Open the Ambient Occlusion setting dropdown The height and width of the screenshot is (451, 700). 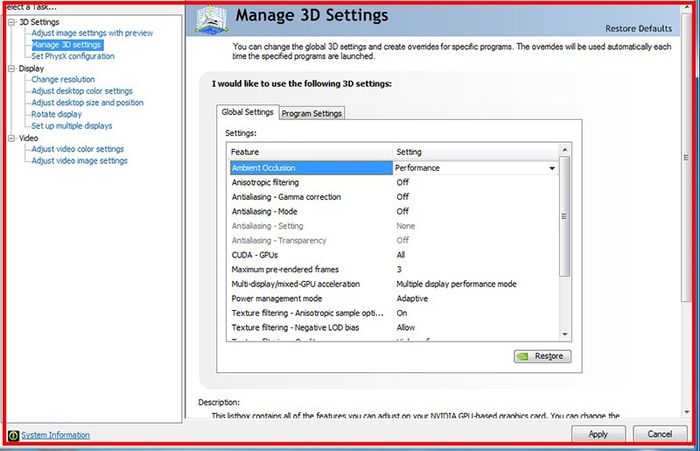coord(552,168)
